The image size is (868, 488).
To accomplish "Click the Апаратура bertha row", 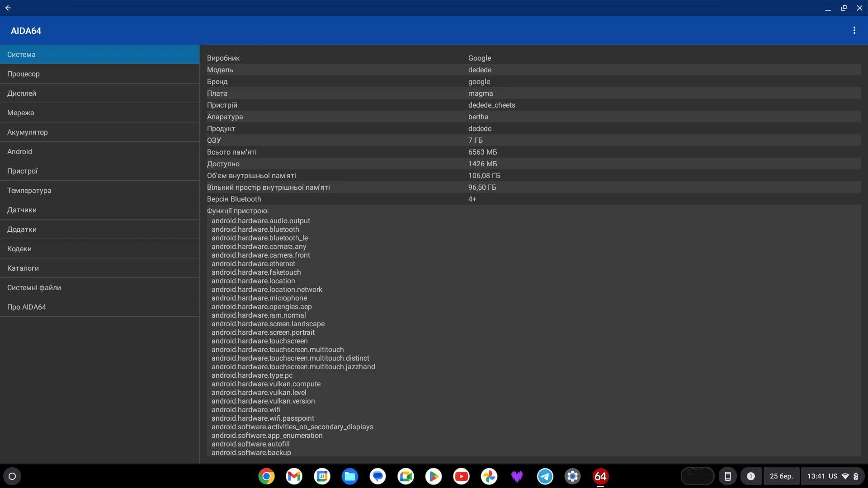I will pos(533,117).
